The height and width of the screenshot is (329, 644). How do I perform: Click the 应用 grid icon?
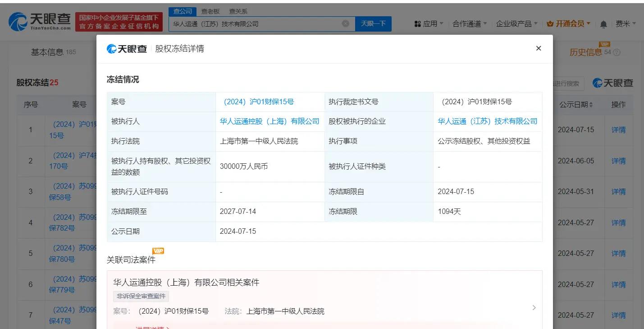pyautogui.click(x=417, y=23)
